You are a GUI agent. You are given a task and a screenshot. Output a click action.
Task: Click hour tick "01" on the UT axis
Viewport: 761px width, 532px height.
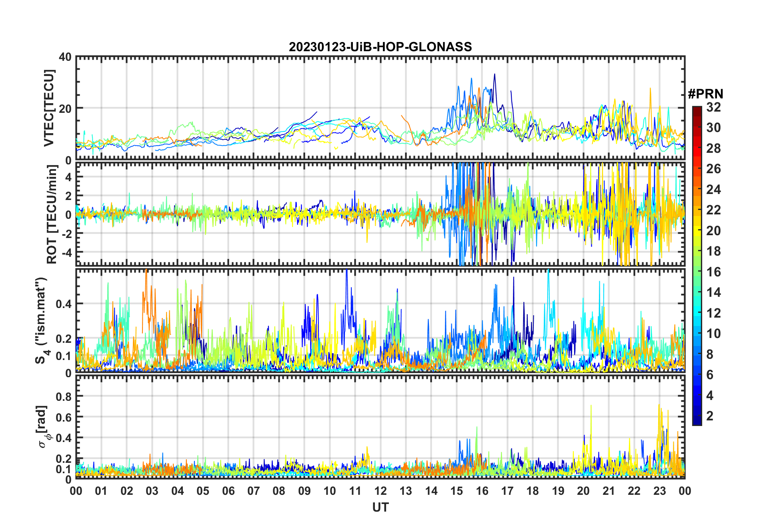[101, 491]
